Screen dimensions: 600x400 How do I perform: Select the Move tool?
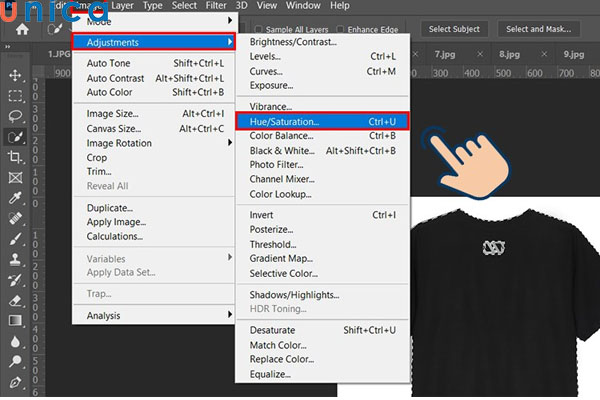point(15,76)
